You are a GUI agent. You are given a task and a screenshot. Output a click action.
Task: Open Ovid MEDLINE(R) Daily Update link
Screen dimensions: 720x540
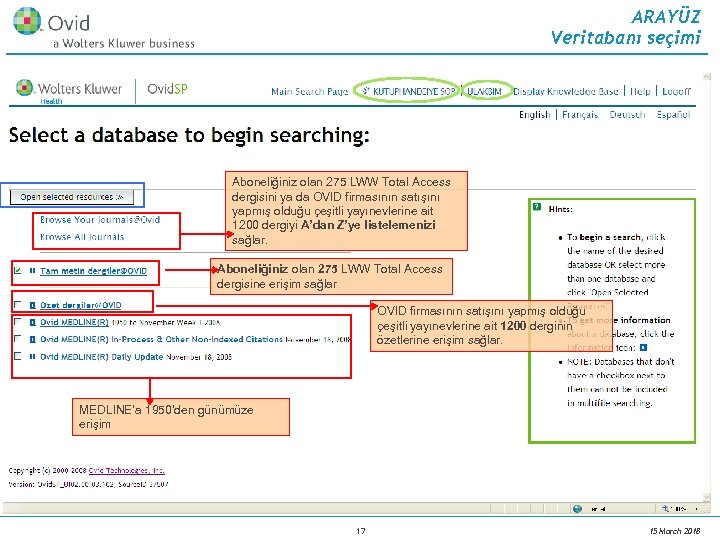[x=101, y=357]
